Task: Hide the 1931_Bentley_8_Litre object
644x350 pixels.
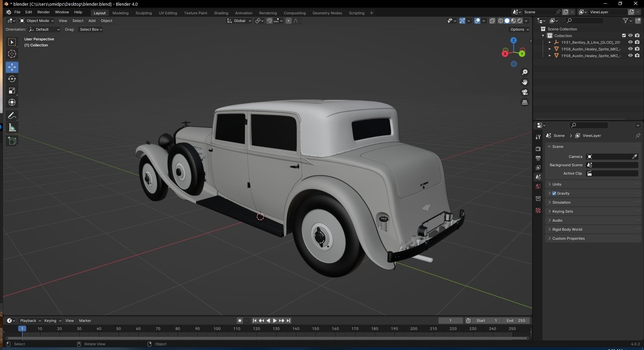Action: pos(630,42)
